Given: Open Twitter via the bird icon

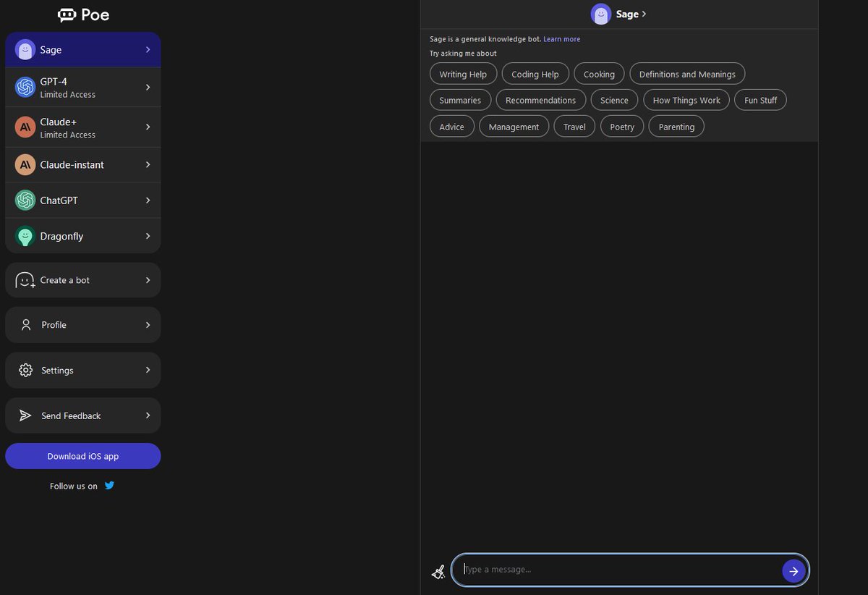Looking at the screenshot, I should pos(109,486).
